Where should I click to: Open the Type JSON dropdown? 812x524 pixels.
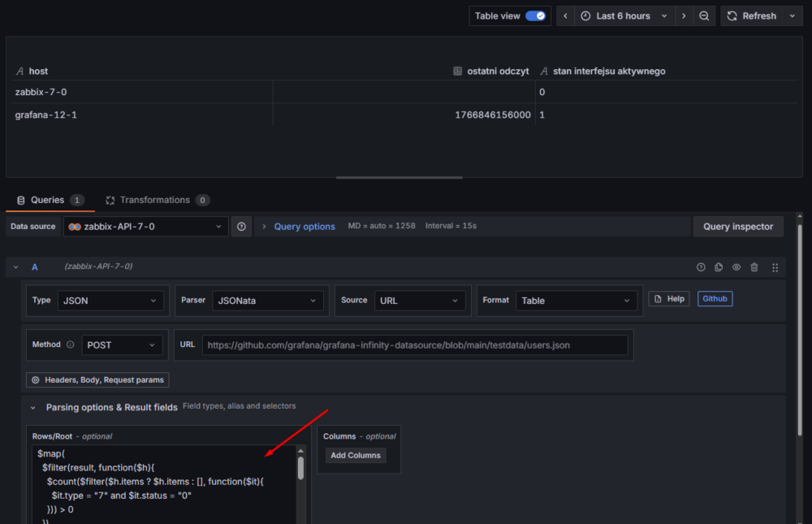[110, 301]
